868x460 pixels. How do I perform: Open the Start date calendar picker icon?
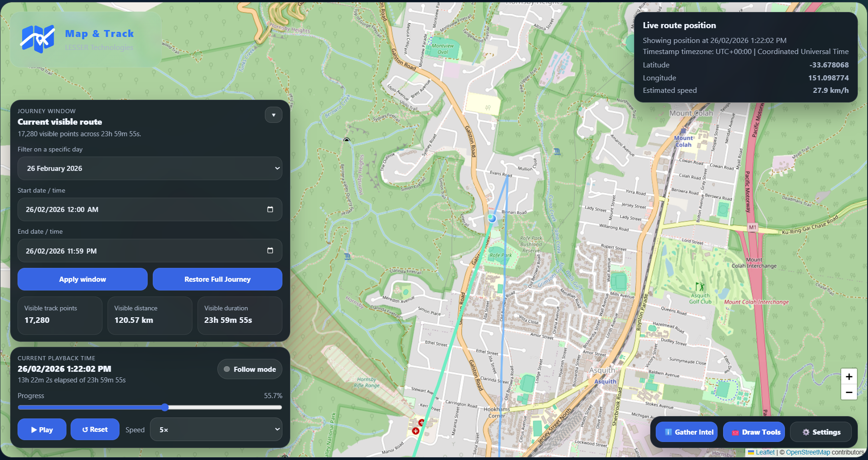pos(270,209)
